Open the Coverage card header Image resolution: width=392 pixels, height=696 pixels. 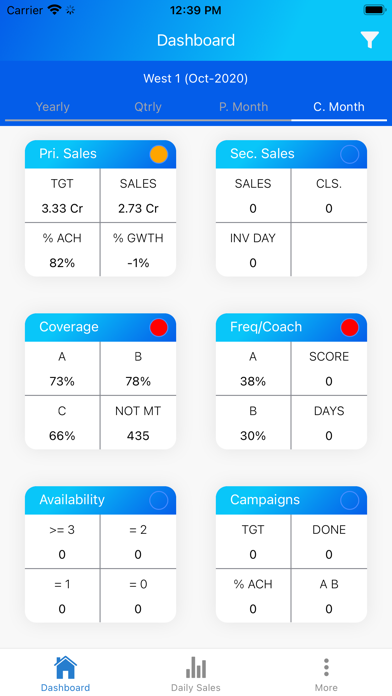[x=100, y=327]
